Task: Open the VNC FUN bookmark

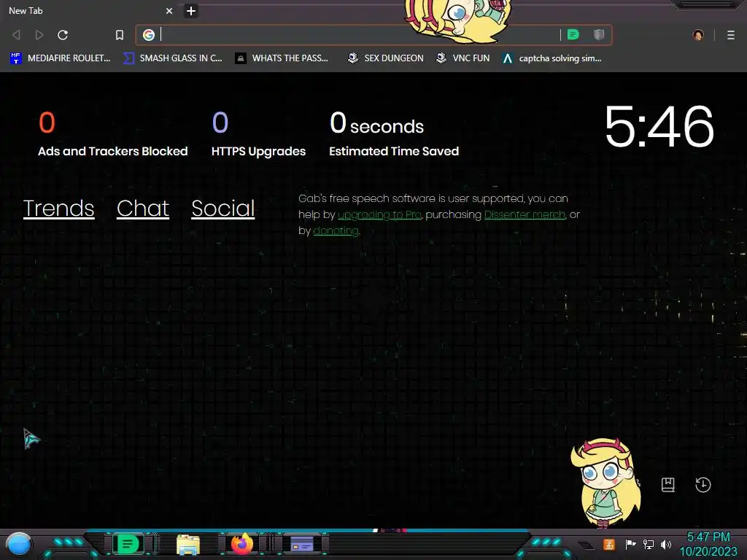Action: click(463, 58)
